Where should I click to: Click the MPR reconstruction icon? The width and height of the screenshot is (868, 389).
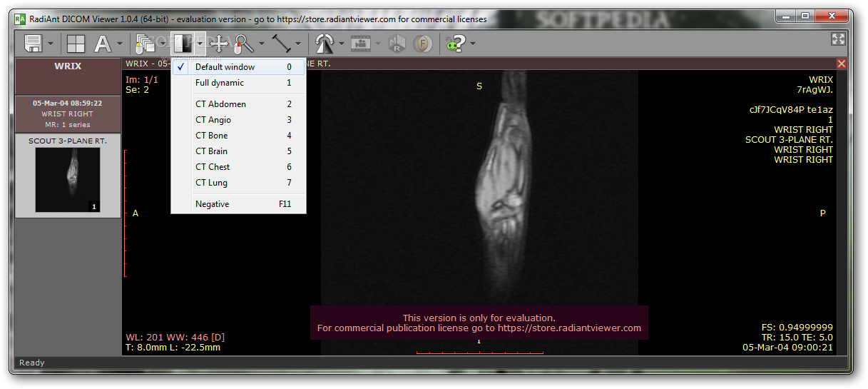tap(397, 44)
